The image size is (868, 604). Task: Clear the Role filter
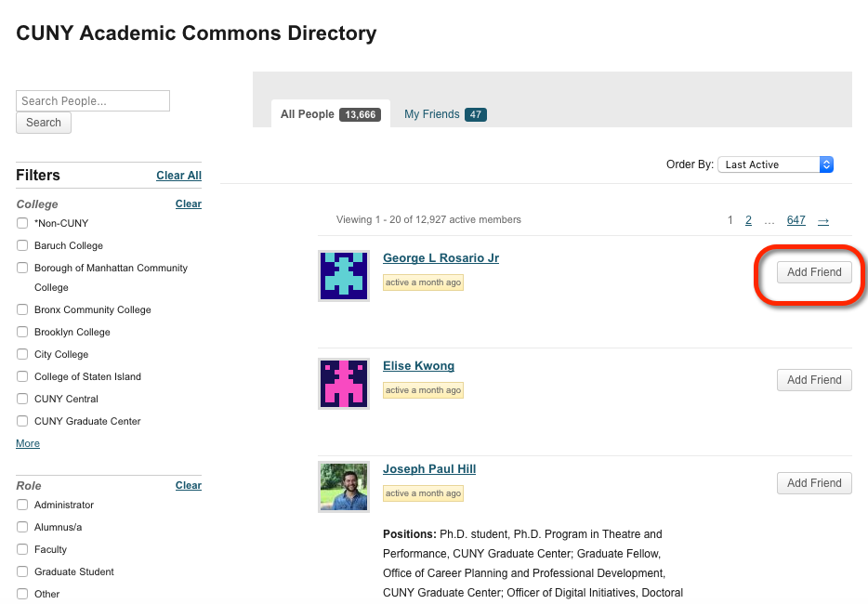click(189, 485)
